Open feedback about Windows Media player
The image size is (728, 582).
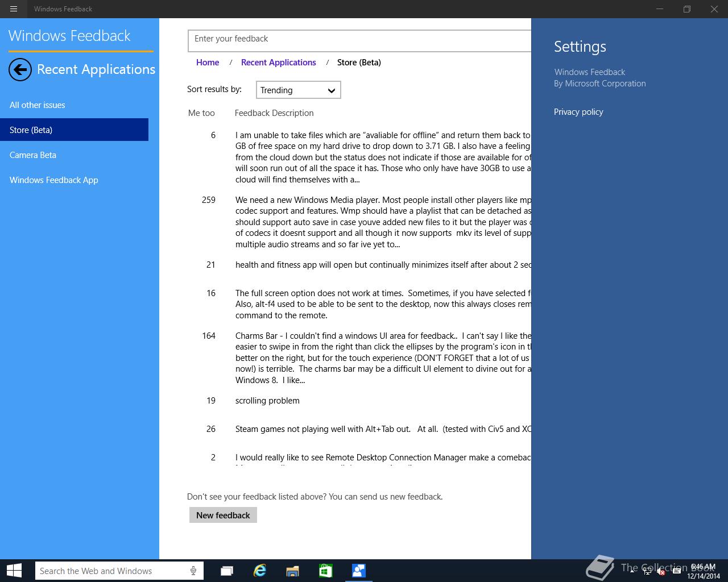383,222
